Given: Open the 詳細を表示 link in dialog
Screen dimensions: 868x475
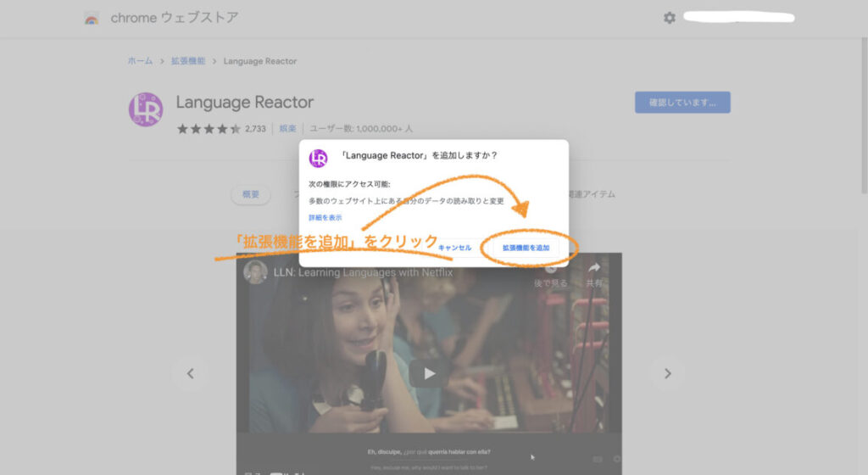Looking at the screenshot, I should (x=325, y=218).
